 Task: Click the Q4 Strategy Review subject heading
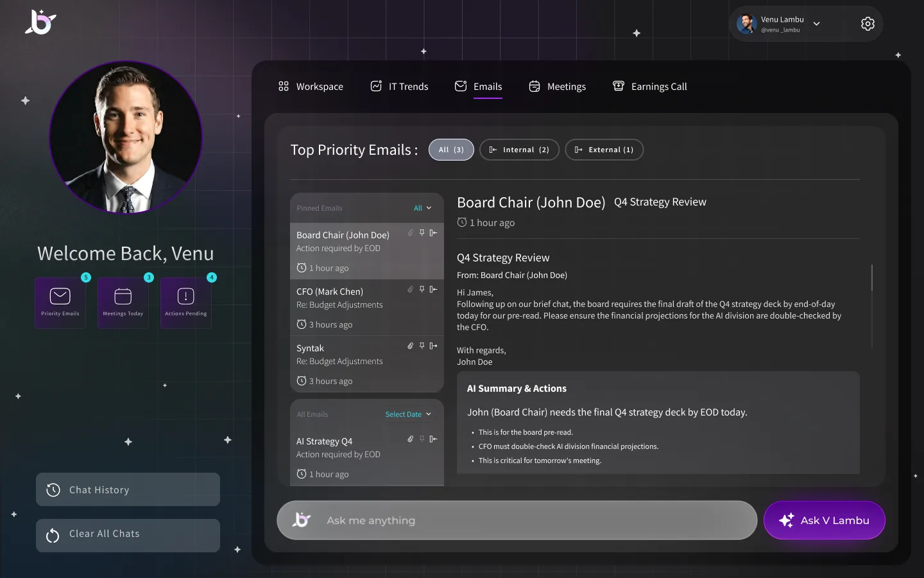[x=503, y=258]
